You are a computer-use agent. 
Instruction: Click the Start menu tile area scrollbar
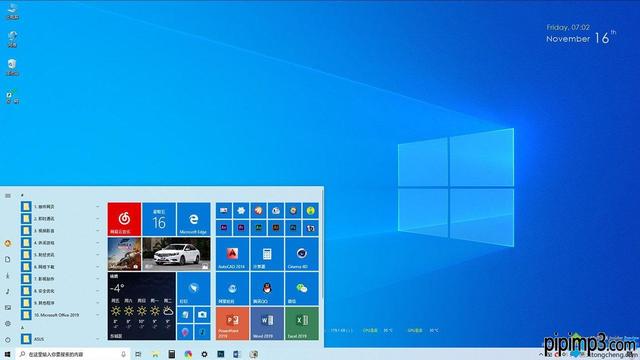(322, 245)
